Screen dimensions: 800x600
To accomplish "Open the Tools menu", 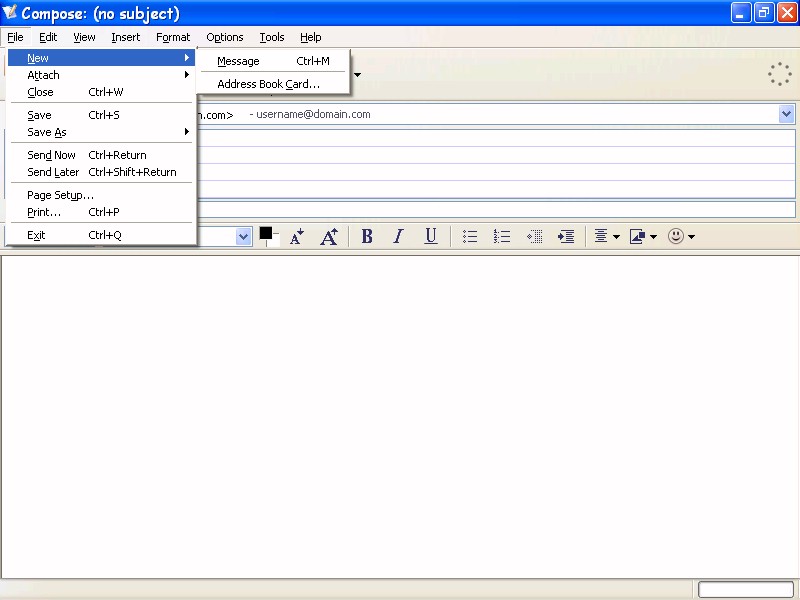I will click(271, 37).
